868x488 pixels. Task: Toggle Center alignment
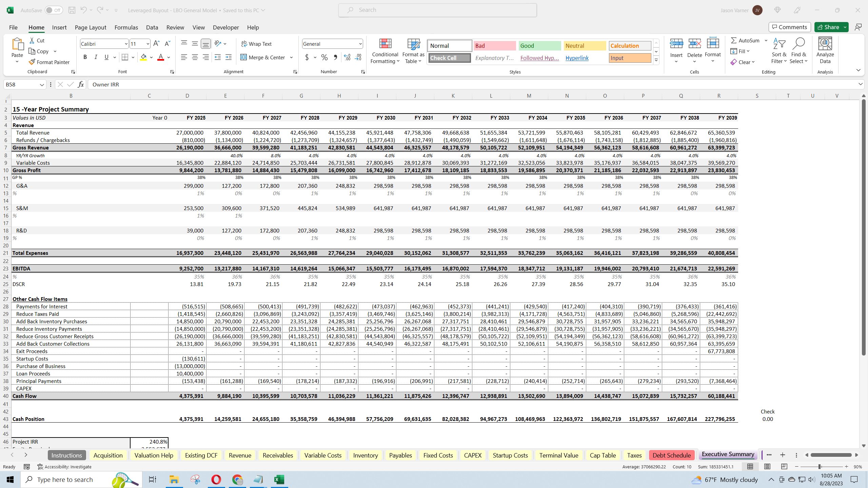[x=195, y=57]
